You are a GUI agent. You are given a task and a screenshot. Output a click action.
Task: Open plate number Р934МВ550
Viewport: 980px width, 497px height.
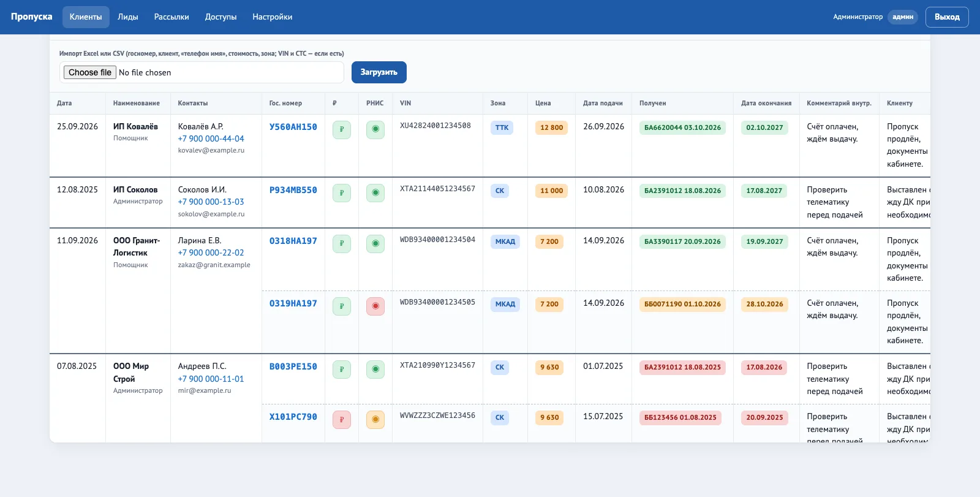[293, 190]
